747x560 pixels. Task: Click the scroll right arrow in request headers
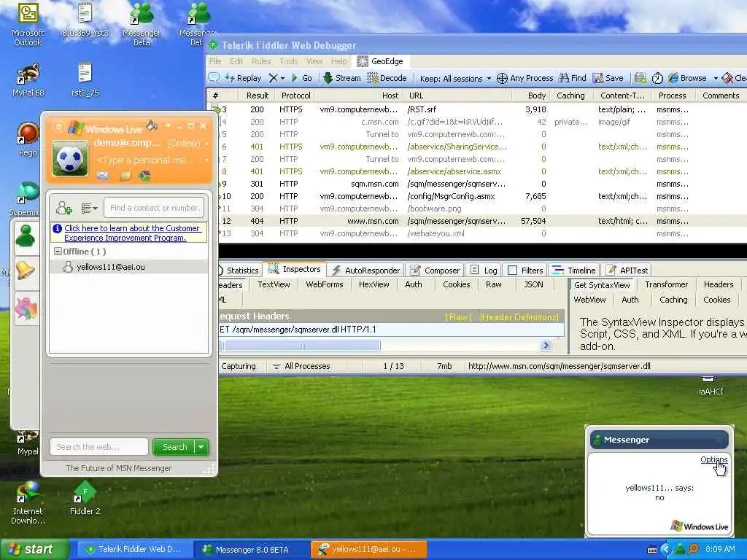(546, 345)
